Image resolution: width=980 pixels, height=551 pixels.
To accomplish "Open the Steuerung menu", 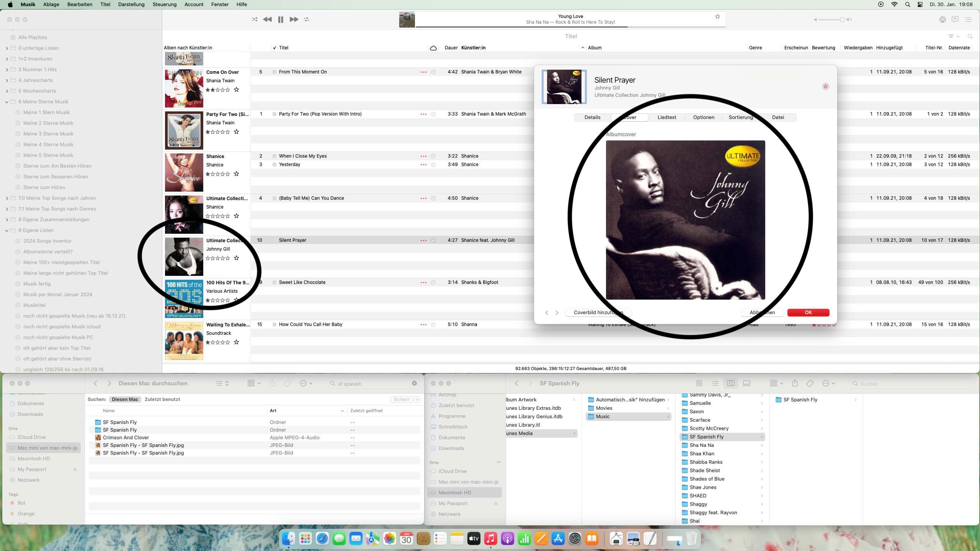I will 164,4.
